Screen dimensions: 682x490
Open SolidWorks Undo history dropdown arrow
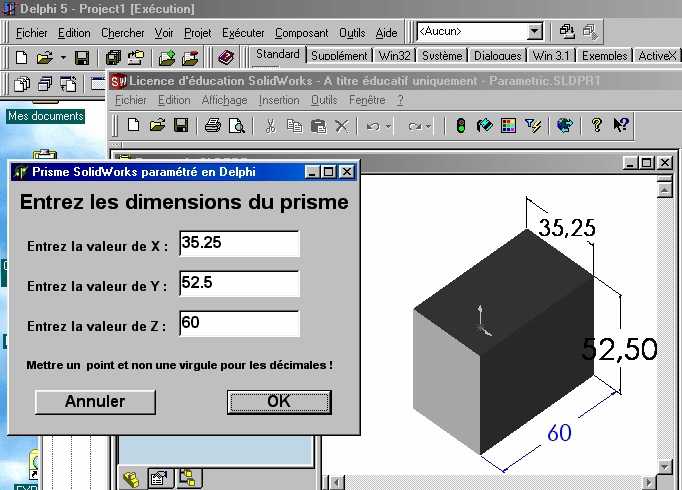pyautogui.click(x=388, y=127)
